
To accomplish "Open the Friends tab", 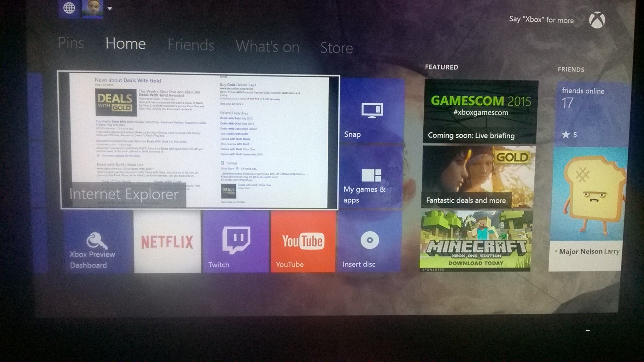I will [191, 45].
